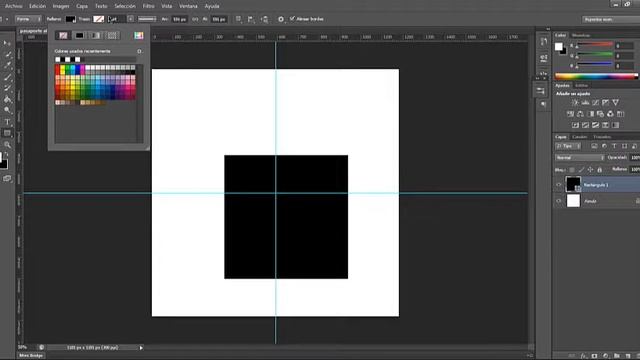Image resolution: width=640 pixels, height=360 pixels.
Task: Open the Imagen menu
Action: (61, 6)
